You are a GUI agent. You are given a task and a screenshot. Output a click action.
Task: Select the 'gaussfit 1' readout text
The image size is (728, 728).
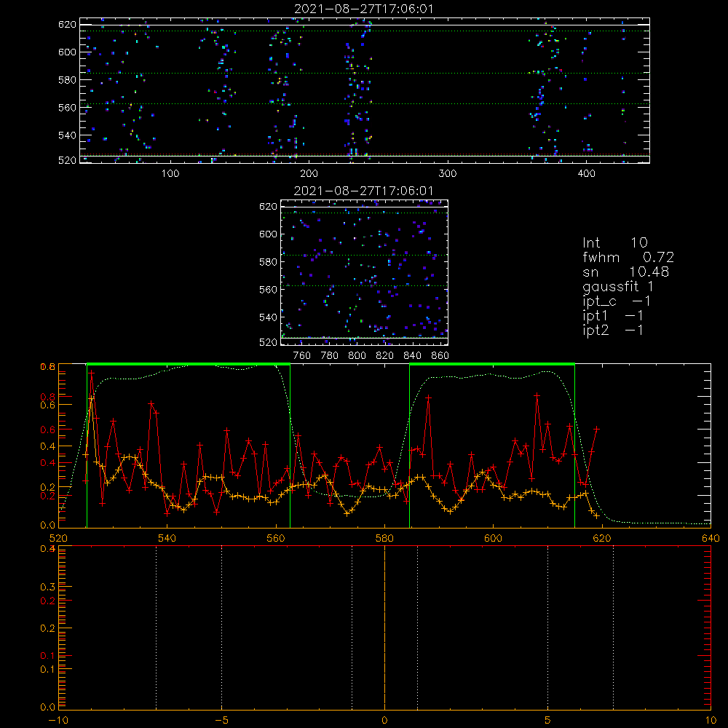tap(618, 286)
